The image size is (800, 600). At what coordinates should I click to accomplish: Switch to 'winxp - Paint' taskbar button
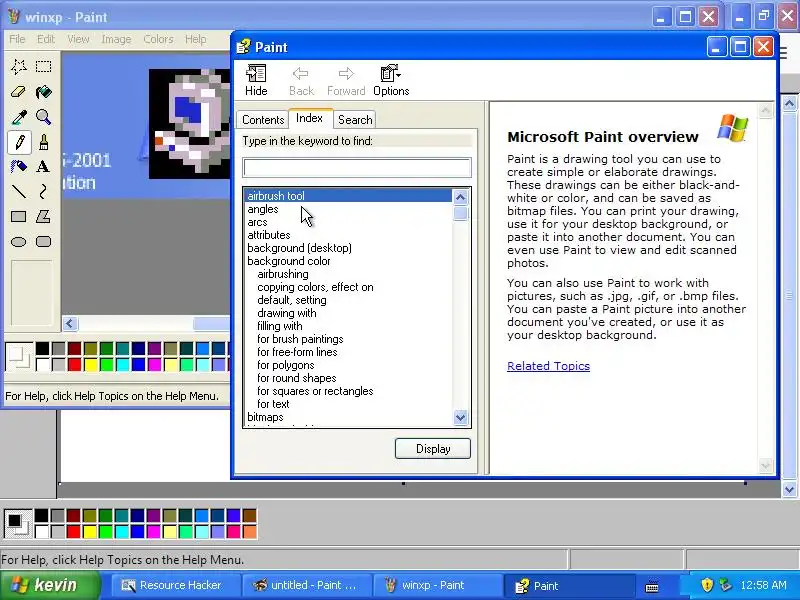438,585
